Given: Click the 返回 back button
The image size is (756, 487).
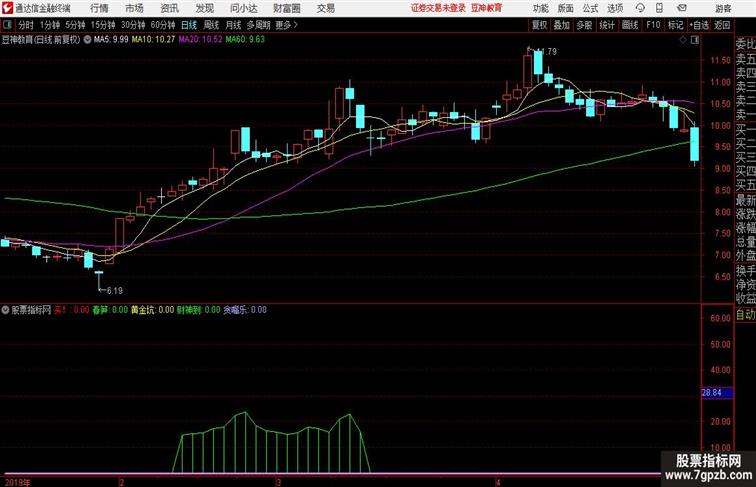Looking at the screenshot, I should (722, 25).
